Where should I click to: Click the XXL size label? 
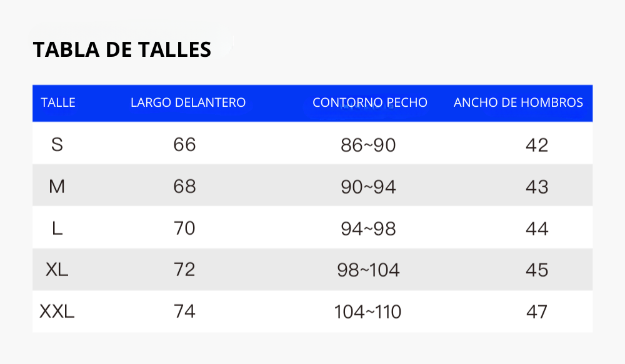click(x=57, y=311)
